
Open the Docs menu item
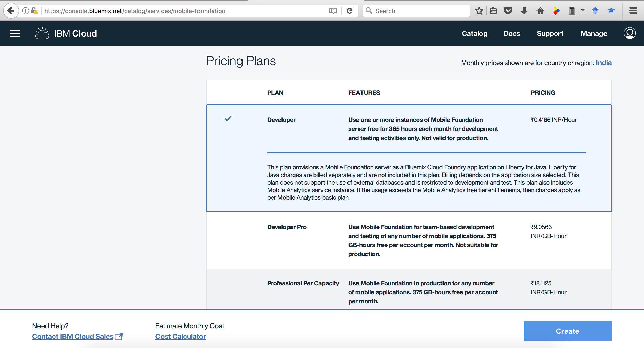coord(512,33)
